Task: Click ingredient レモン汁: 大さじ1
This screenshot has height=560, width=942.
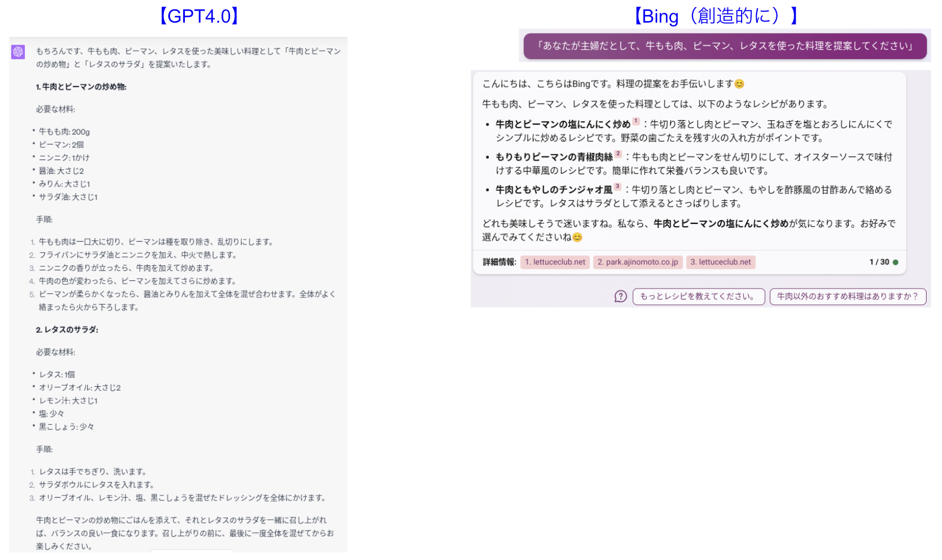Action: (x=68, y=401)
